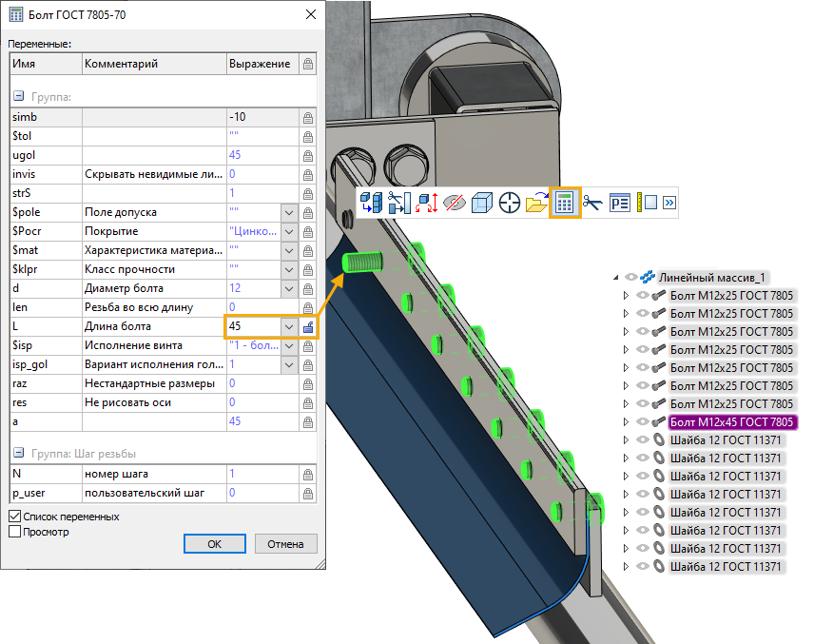The image size is (814, 644).
Task: Click the scissors cut icon in toolbar
Action: 592,203
